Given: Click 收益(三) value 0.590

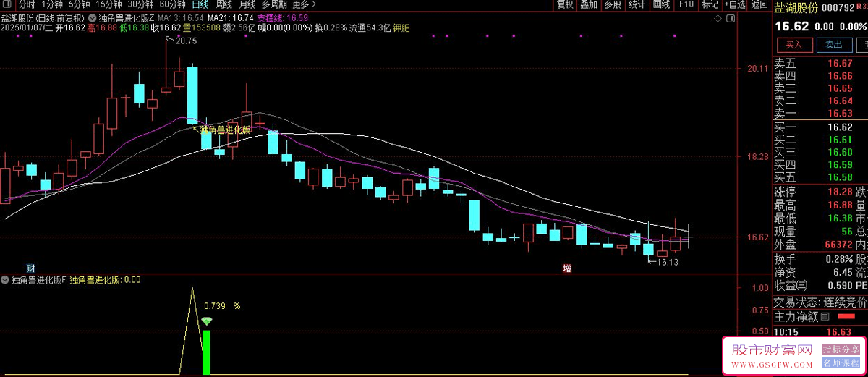Looking at the screenshot, I should pyautogui.click(x=839, y=286).
